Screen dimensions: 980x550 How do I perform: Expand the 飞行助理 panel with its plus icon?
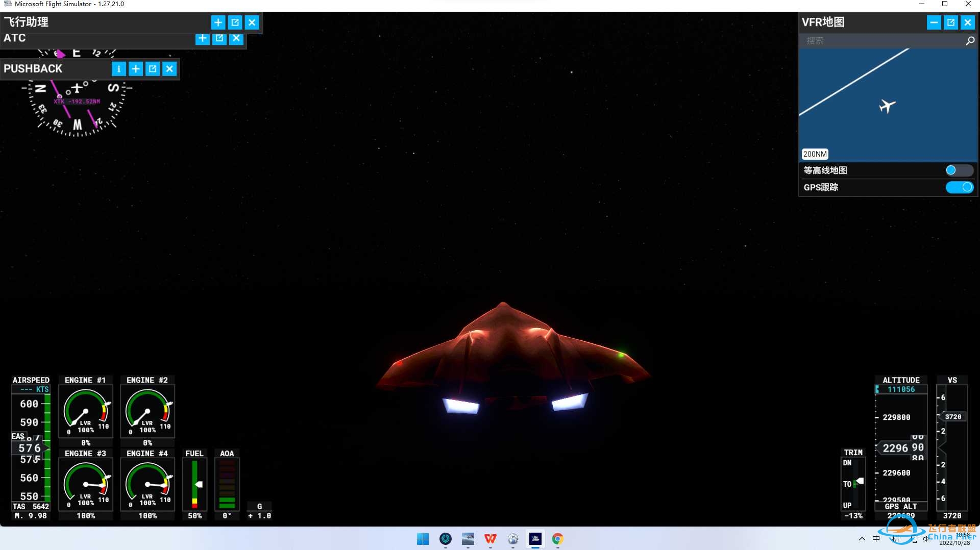pos(218,22)
